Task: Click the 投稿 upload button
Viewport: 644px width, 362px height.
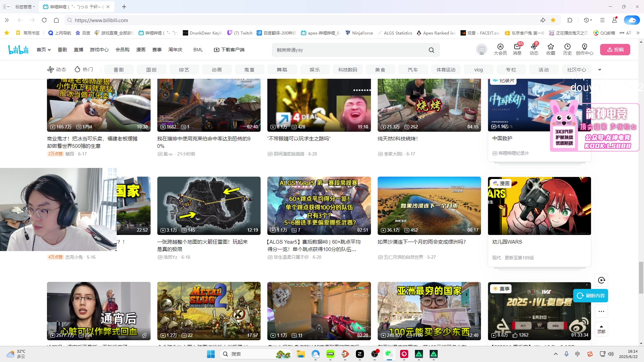Action: tap(615, 50)
